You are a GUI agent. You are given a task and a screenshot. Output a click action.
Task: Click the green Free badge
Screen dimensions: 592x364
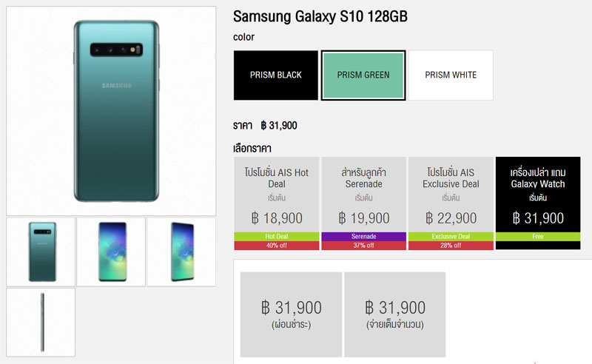click(538, 236)
